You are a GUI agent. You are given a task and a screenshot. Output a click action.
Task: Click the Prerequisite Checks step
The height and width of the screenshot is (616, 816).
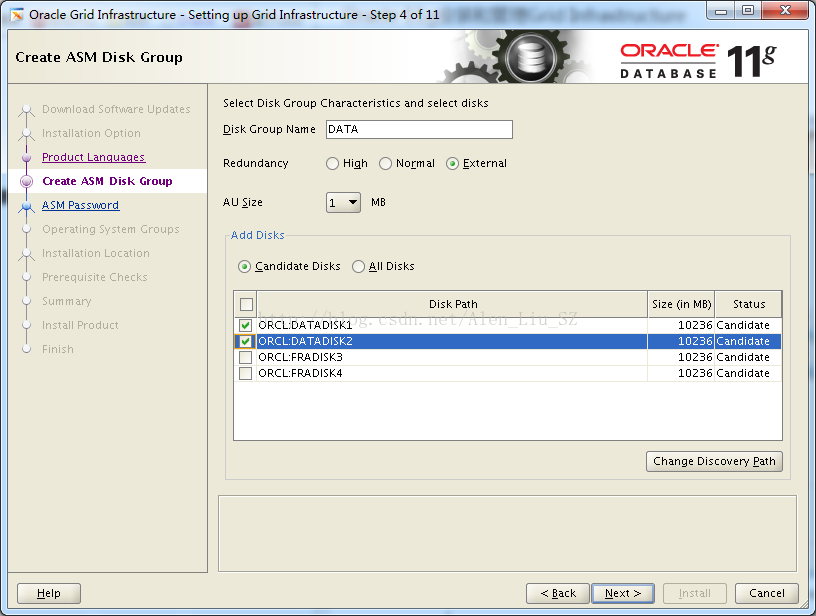click(95, 277)
